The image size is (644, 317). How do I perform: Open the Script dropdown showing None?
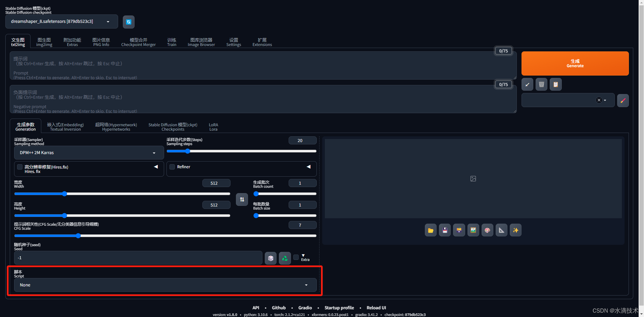pos(165,285)
